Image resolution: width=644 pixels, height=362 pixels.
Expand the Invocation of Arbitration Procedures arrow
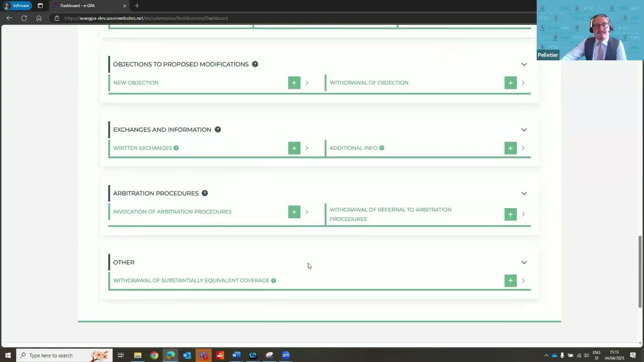tap(307, 212)
